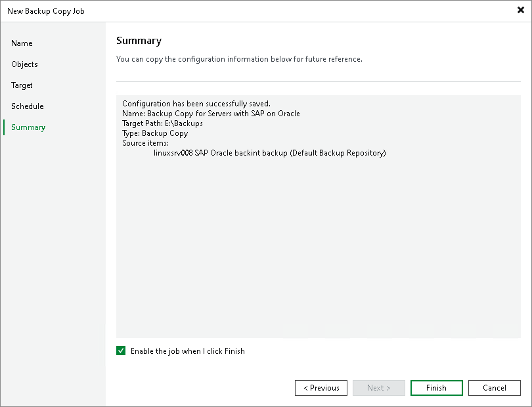
Task: Navigate to the Name step
Action: pyautogui.click(x=22, y=43)
